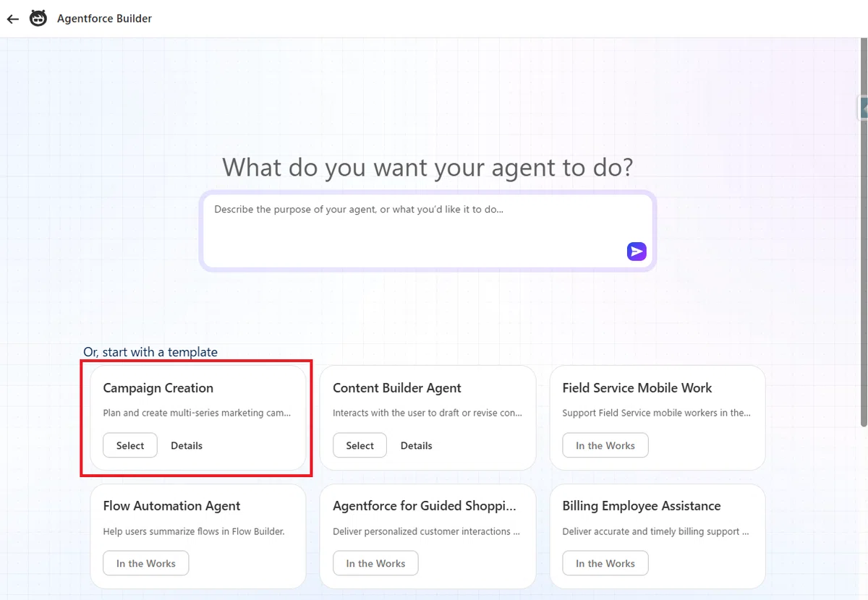
Task: Open the collapsed side panel tab at right edge
Action: click(864, 108)
